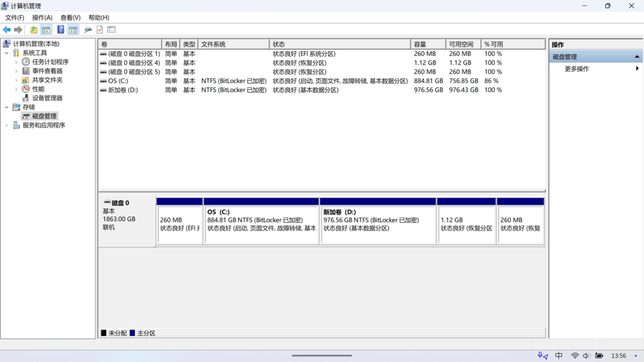
Task: Open the 操作(A) menu
Action: tap(42, 18)
